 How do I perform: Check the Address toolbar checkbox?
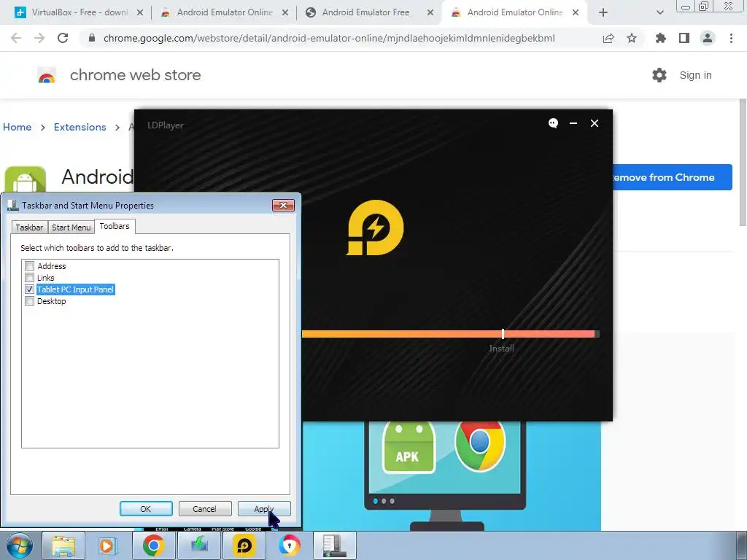(29, 265)
